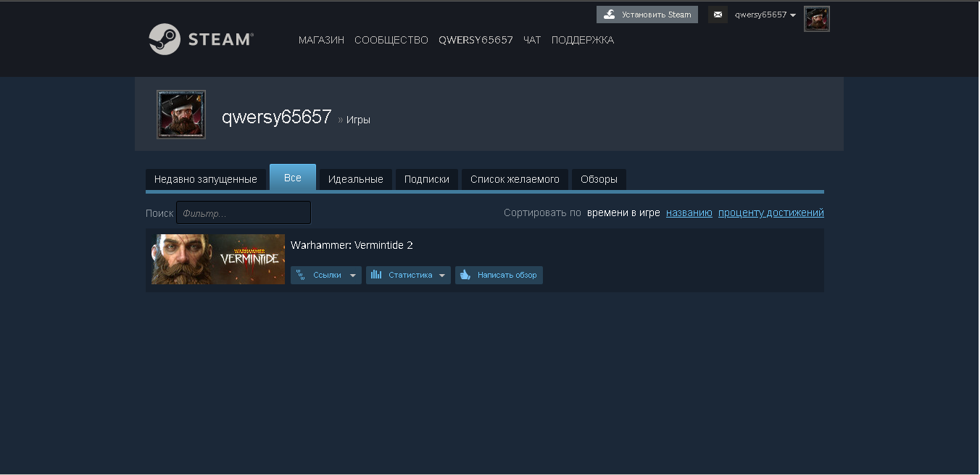Click the small user avatar in top bar
This screenshot has height=475, width=980.
817,19
